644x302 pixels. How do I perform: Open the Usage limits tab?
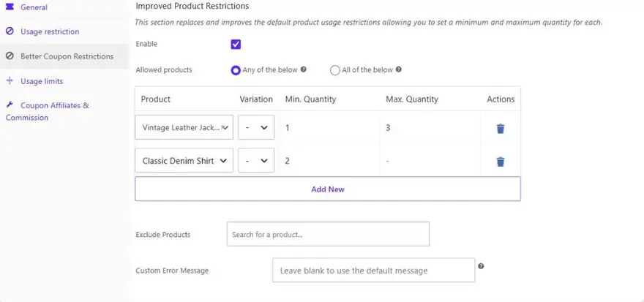[x=64, y=81]
